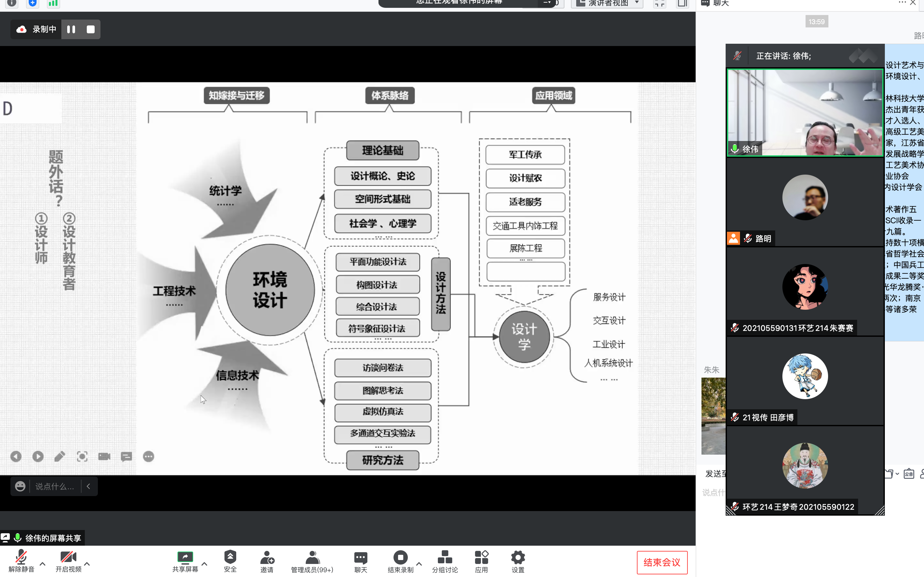The height and width of the screenshot is (577, 924).
Task: Click the slide camera icon
Action: 104,456
